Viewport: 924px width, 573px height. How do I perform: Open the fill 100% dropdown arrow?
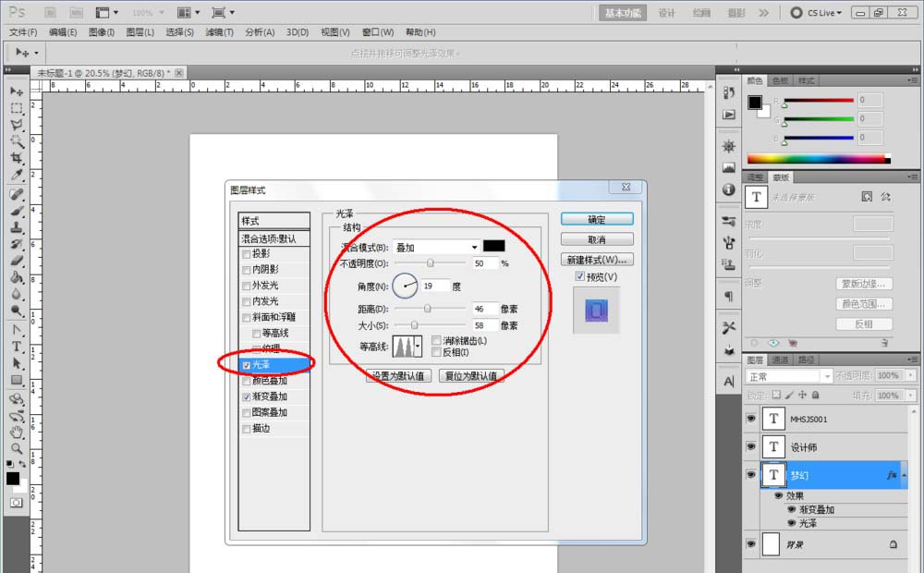coord(911,395)
